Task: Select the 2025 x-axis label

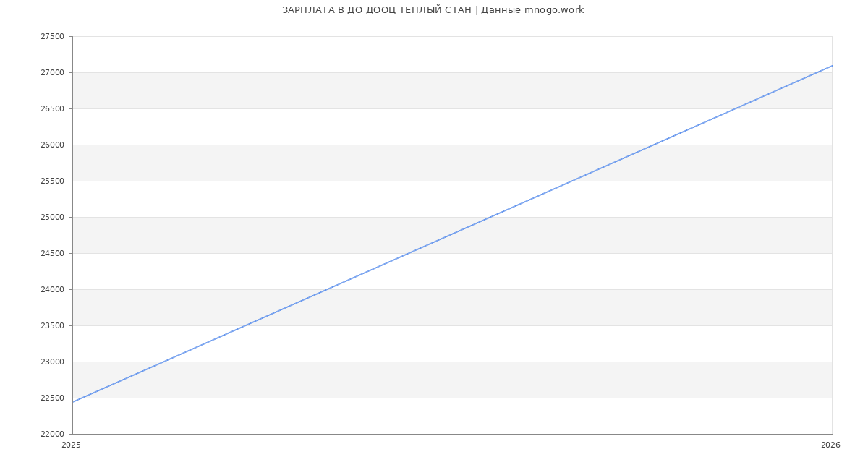Action: point(72,445)
